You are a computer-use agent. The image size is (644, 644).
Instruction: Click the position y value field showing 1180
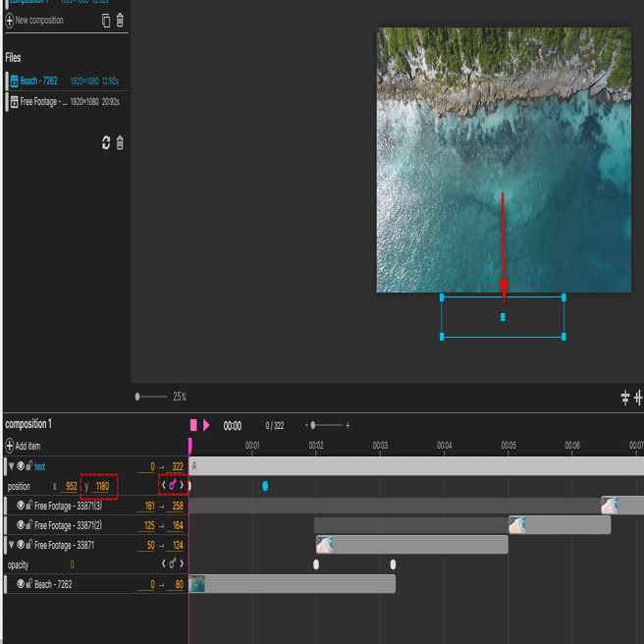(x=101, y=486)
